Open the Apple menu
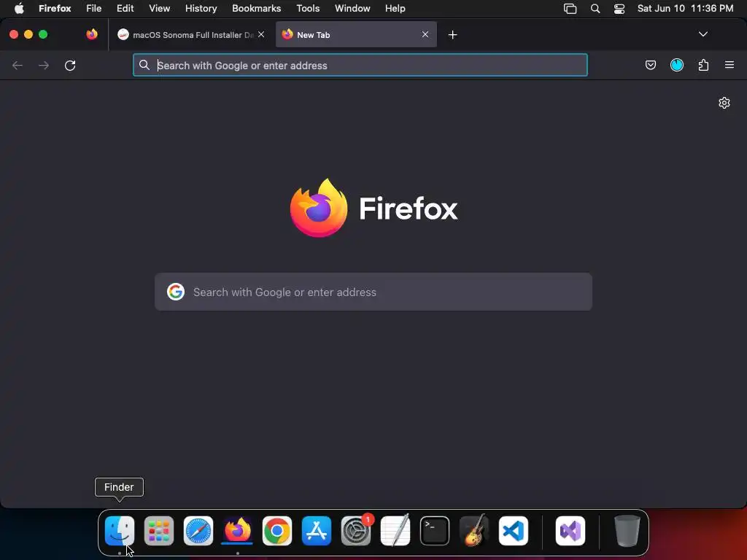Screen dimensions: 747x560 click(x=19, y=8)
